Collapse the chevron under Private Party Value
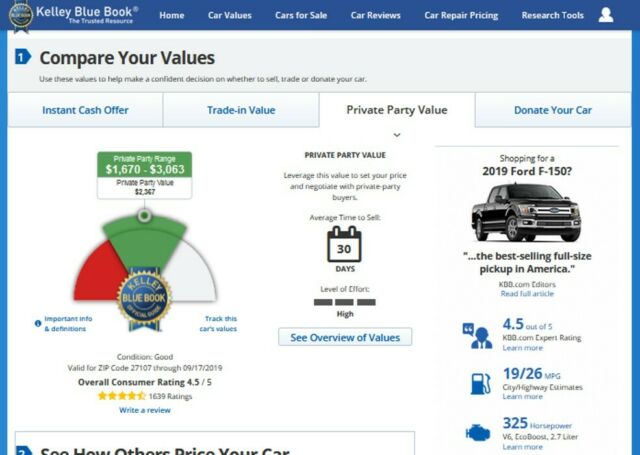The width and height of the screenshot is (640, 455). (397, 134)
